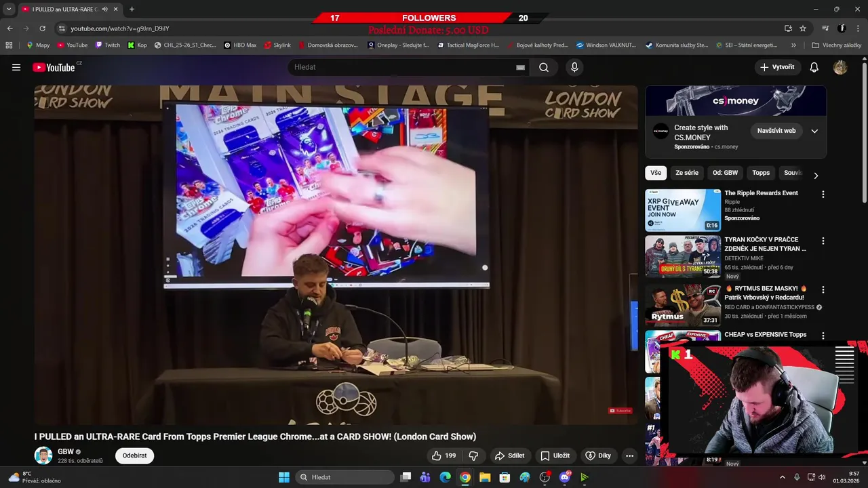
Task: Open the Mapy bookmark
Action: (x=38, y=45)
